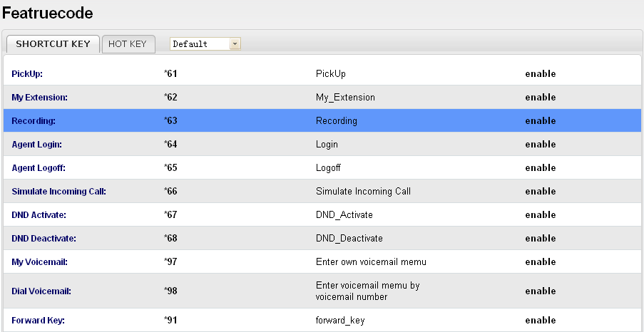This screenshot has height=332, width=644.
Task: Select the SHORTCUT KEY tab
Action: [x=53, y=44]
